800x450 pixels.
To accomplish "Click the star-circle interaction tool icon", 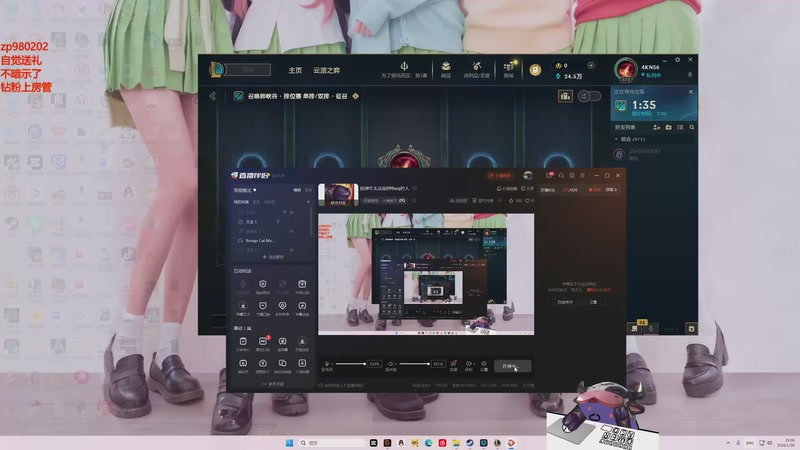I will point(243,306).
